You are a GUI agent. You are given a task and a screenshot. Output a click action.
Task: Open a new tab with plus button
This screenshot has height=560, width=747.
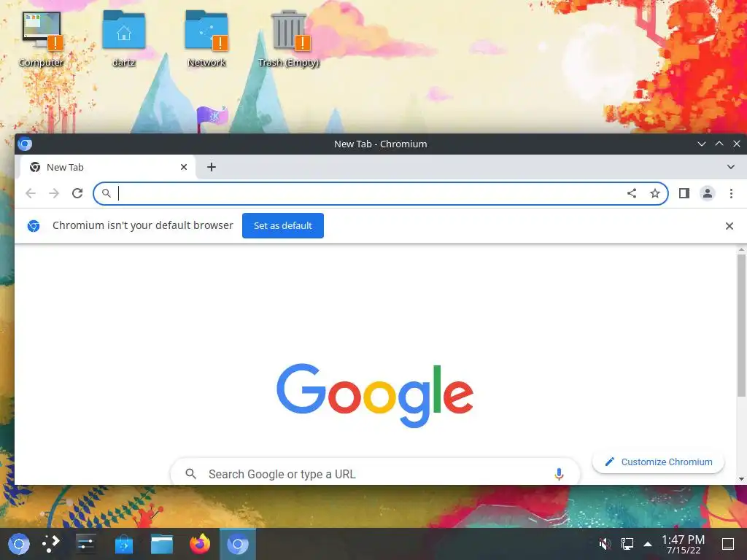coord(212,167)
